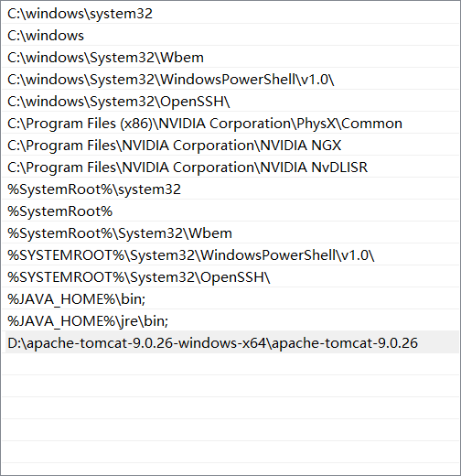Select the %JAVA_HOME%\bin; entry
The width and height of the screenshot is (461, 476).
pyautogui.click(x=230, y=299)
